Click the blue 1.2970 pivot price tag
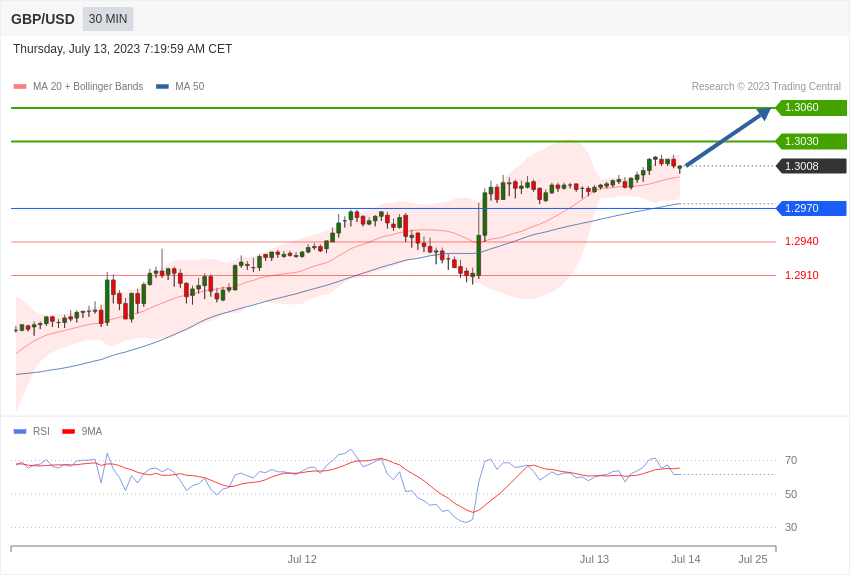This screenshot has height=576, width=850. (811, 208)
